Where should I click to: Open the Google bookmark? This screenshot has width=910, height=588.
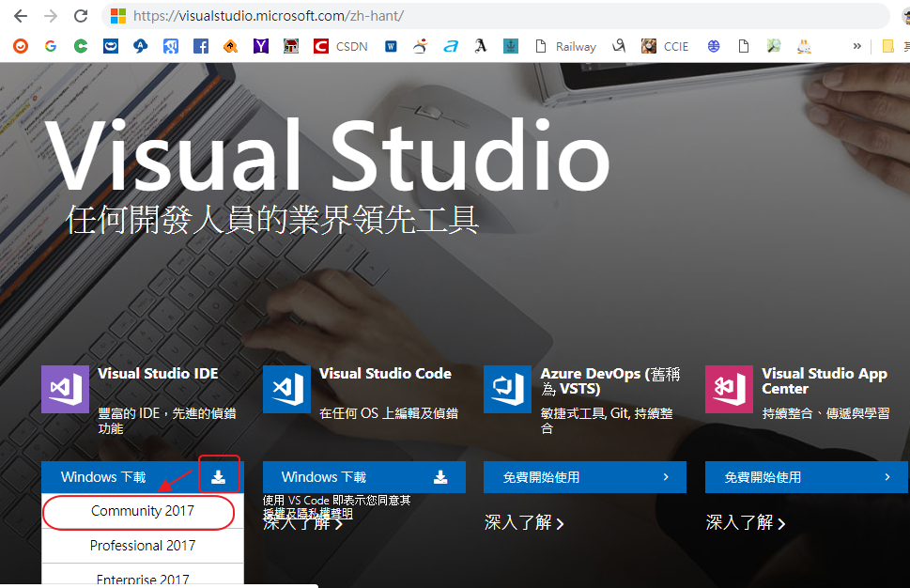pos(51,46)
